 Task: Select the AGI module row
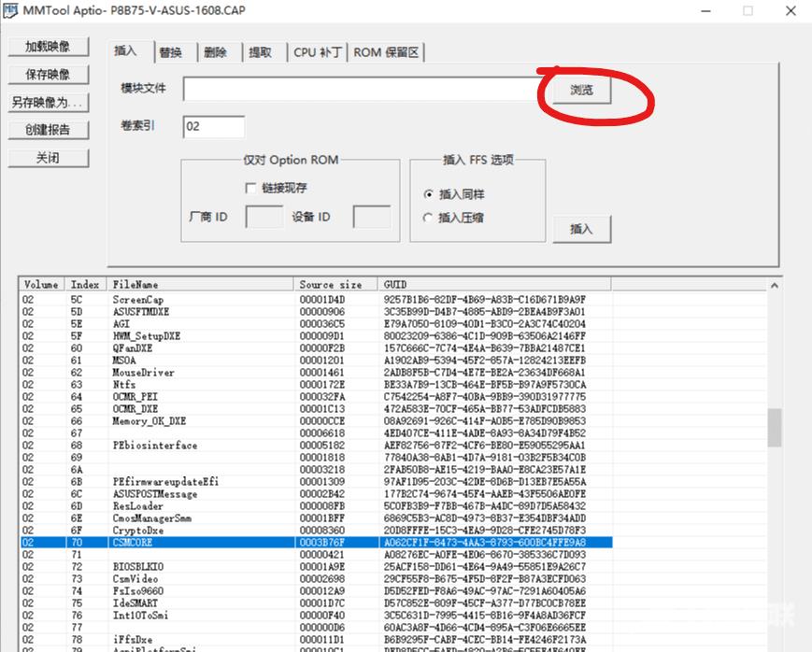(316, 324)
